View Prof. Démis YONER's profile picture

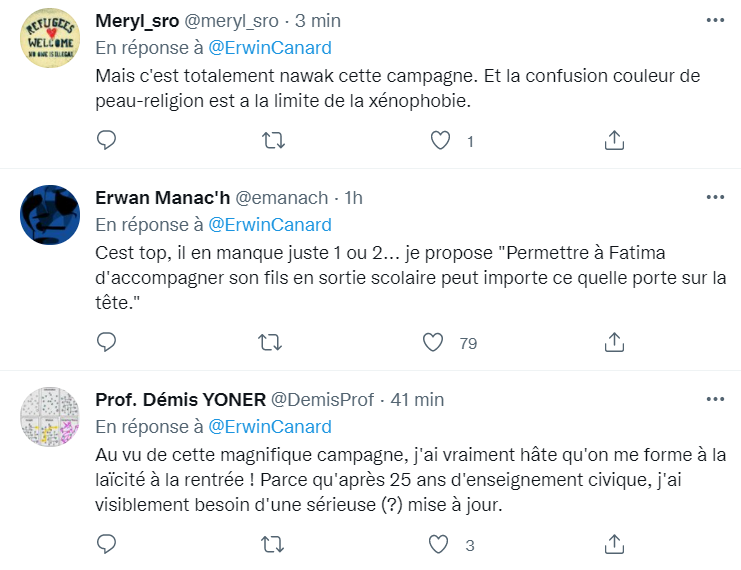(50, 416)
